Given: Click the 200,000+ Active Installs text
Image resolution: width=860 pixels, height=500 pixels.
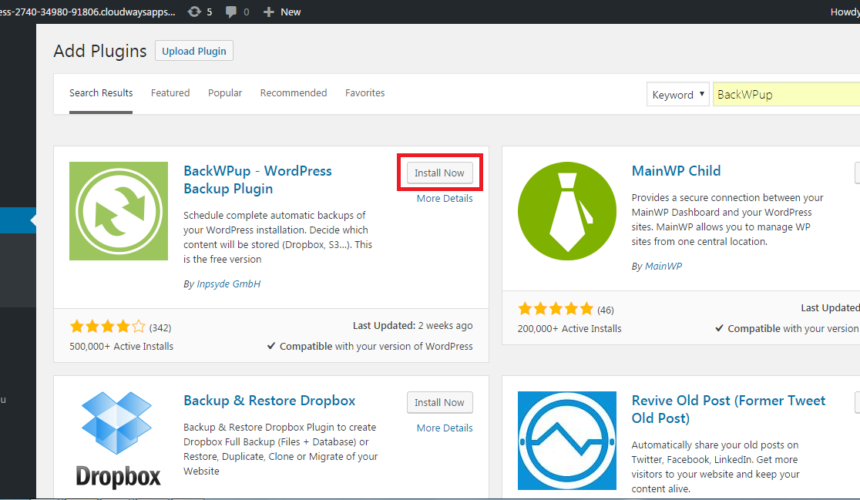Looking at the screenshot, I should pyautogui.click(x=569, y=328).
